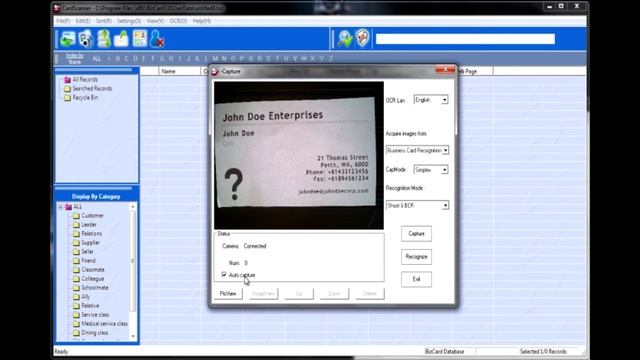Open the View menu

155,21
